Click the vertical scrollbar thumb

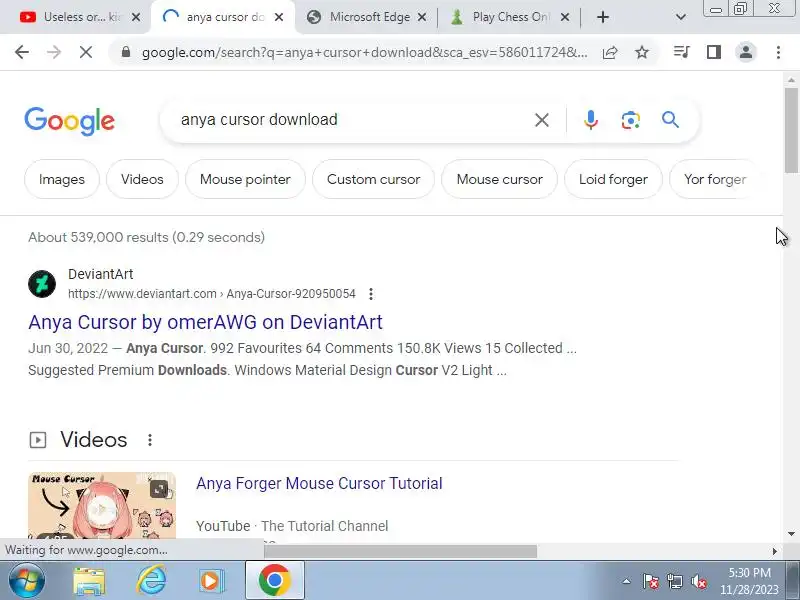[x=791, y=131]
